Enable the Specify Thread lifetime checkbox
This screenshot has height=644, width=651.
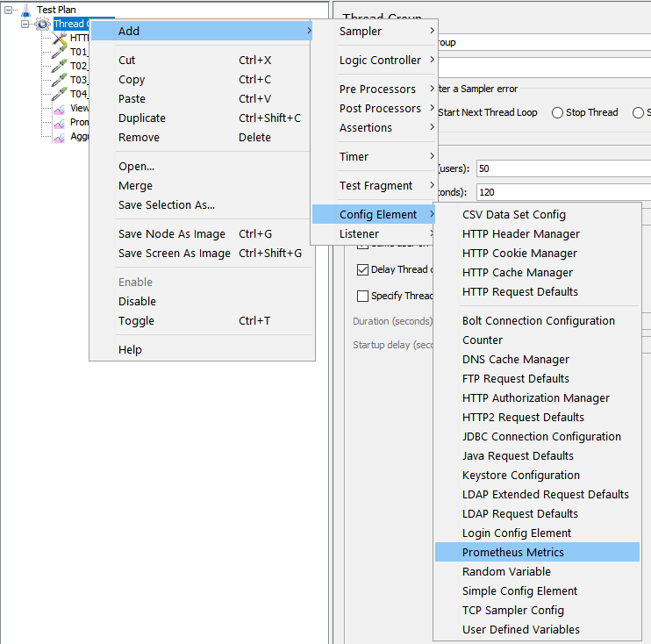pyautogui.click(x=362, y=296)
